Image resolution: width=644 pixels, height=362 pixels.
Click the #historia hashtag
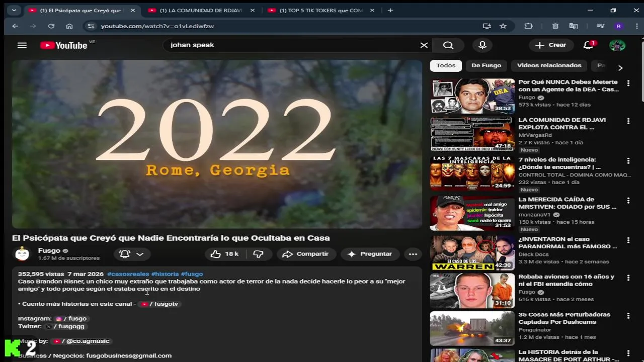[165, 274]
